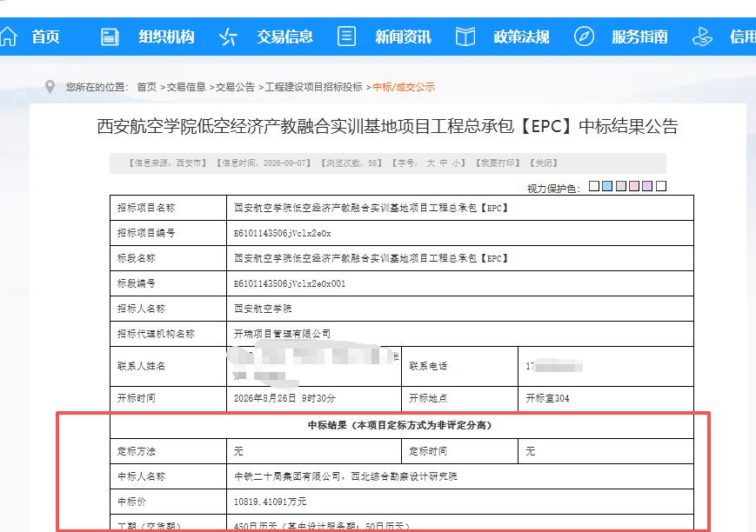Set font size to 小
The height and width of the screenshot is (532, 756).
click(456, 163)
